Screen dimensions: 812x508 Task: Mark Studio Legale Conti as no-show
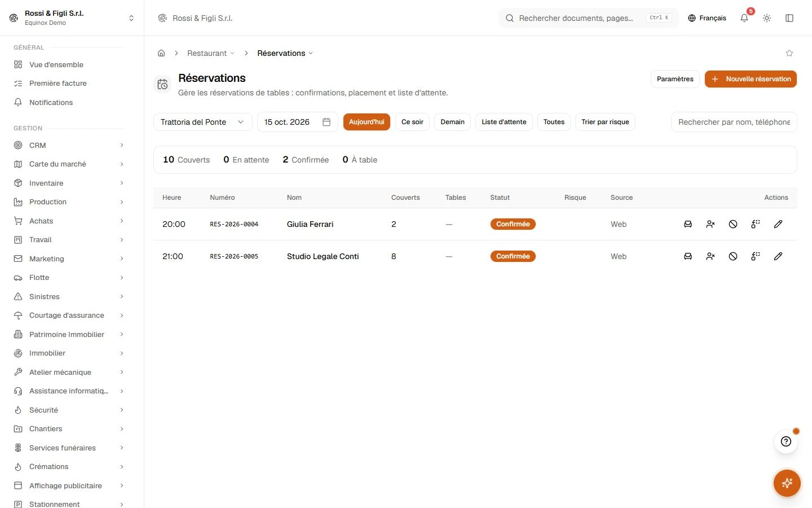(x=710, y=256)
